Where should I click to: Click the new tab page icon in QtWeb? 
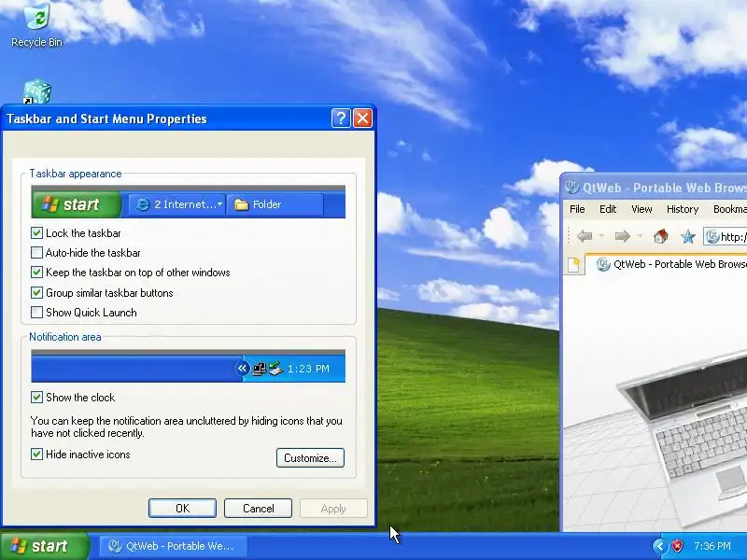point(574,265)
